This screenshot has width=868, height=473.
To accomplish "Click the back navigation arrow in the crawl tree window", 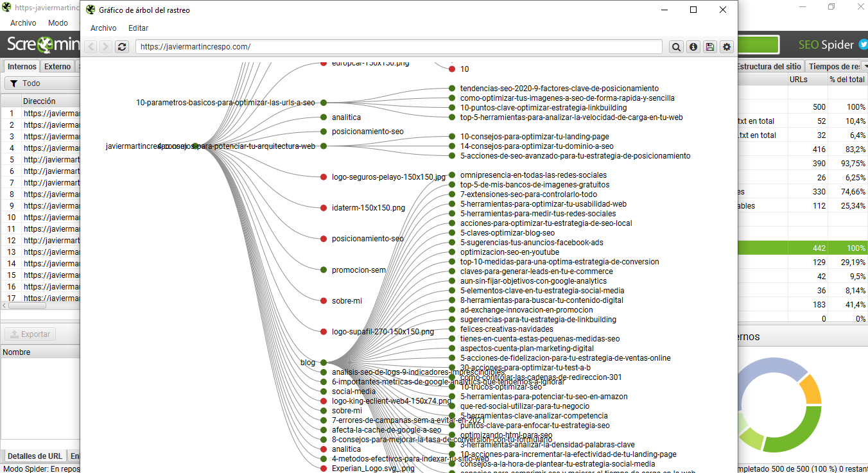I will click(92, 47).
